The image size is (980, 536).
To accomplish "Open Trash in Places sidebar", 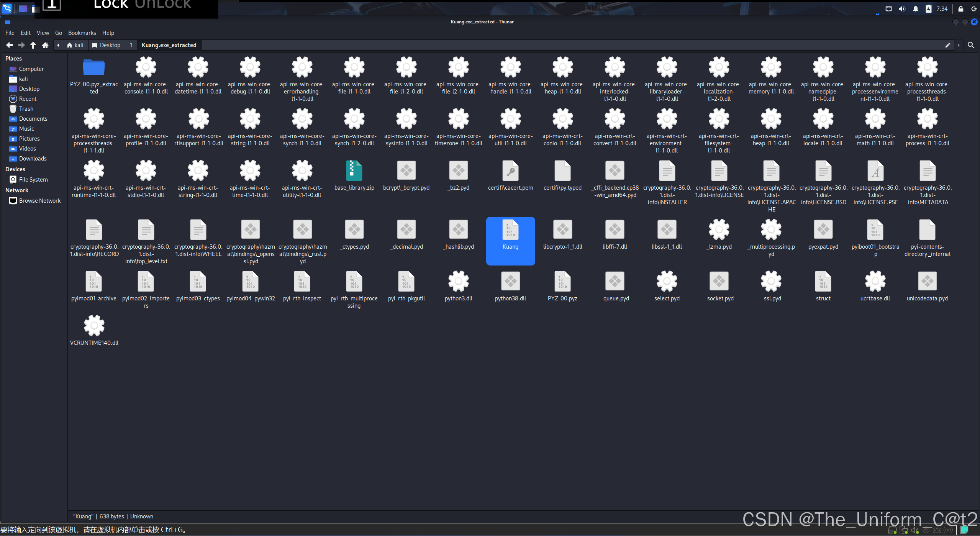I will [x=26, y=109].
